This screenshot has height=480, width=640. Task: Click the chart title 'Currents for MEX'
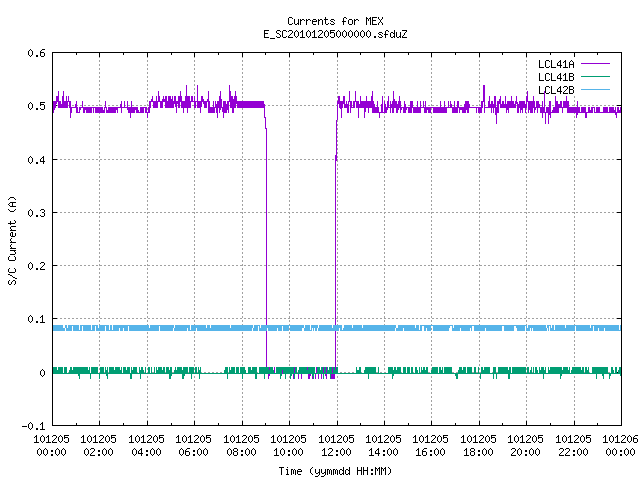point(335,21)
